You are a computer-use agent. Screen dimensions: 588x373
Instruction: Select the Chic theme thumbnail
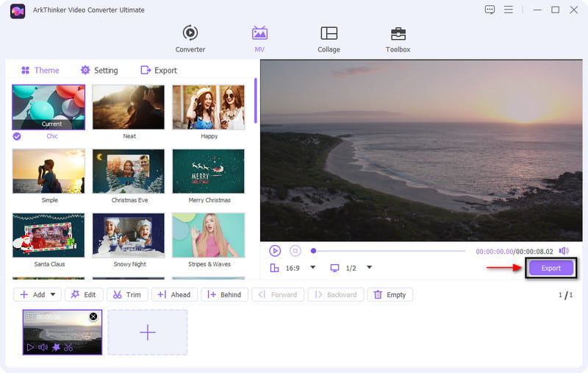(x=49, y=107)
